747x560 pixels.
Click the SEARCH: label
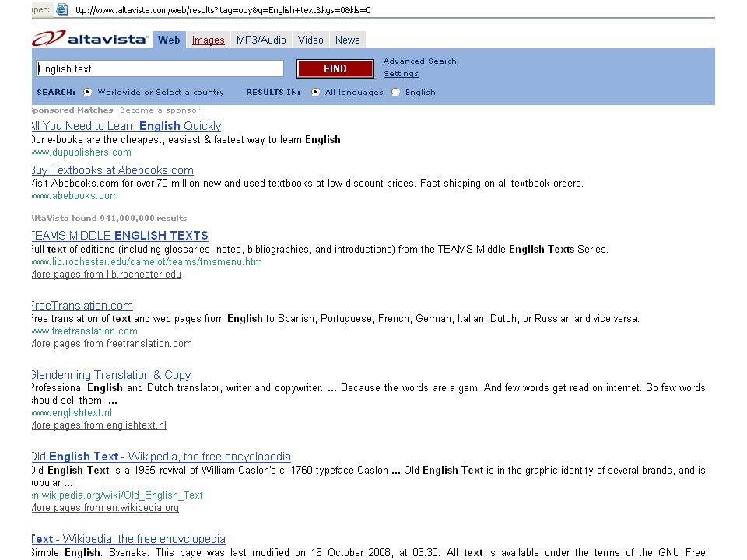tap(56, 92)
